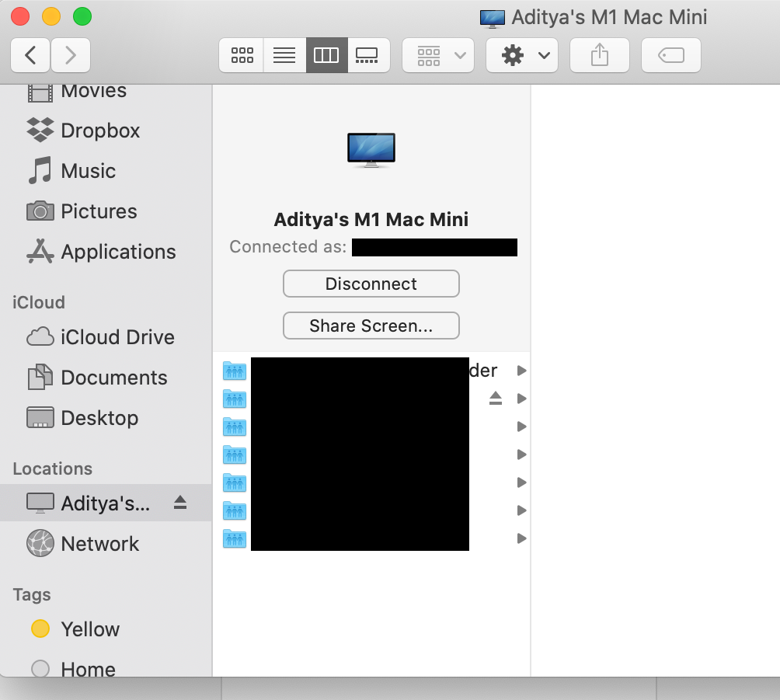Screen dimensions: 780x700
Task: Click the 'Aditya's M1 Mac Mini' heading
Action: coord(371,219)
